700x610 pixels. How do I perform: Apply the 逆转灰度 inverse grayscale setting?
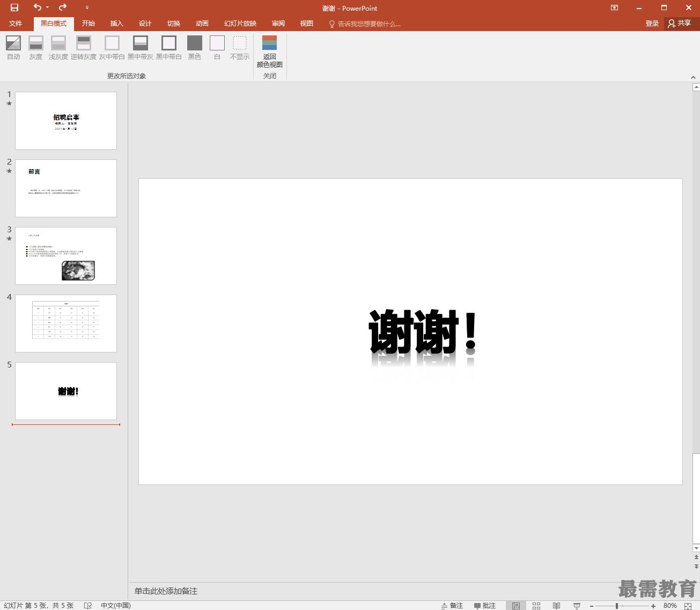pyautogui.click(x=84, y=47)
